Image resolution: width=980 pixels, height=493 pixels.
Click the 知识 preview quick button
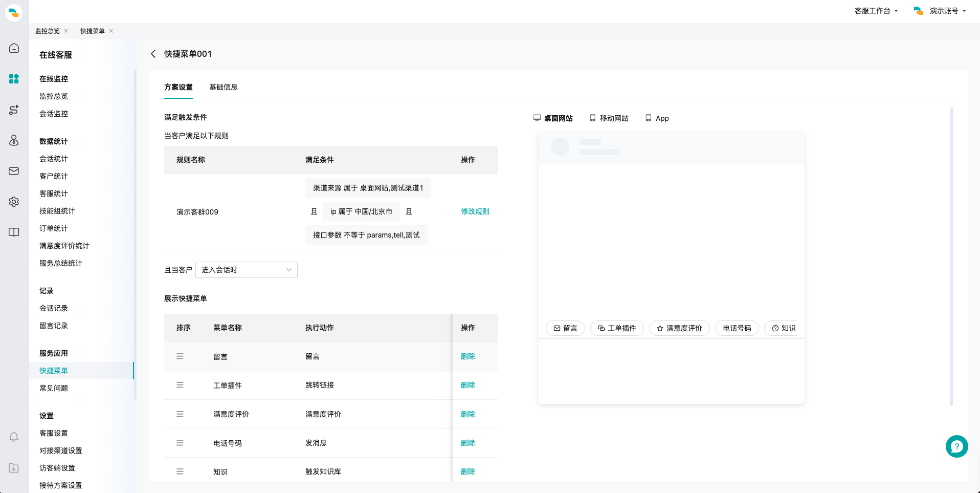782,328
